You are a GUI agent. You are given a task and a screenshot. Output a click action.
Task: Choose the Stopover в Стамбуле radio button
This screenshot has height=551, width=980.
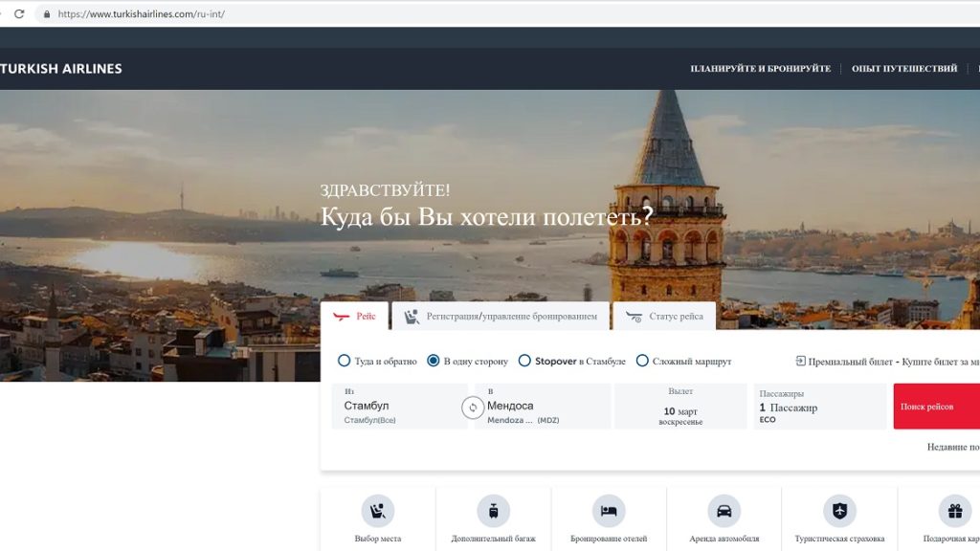524,361
